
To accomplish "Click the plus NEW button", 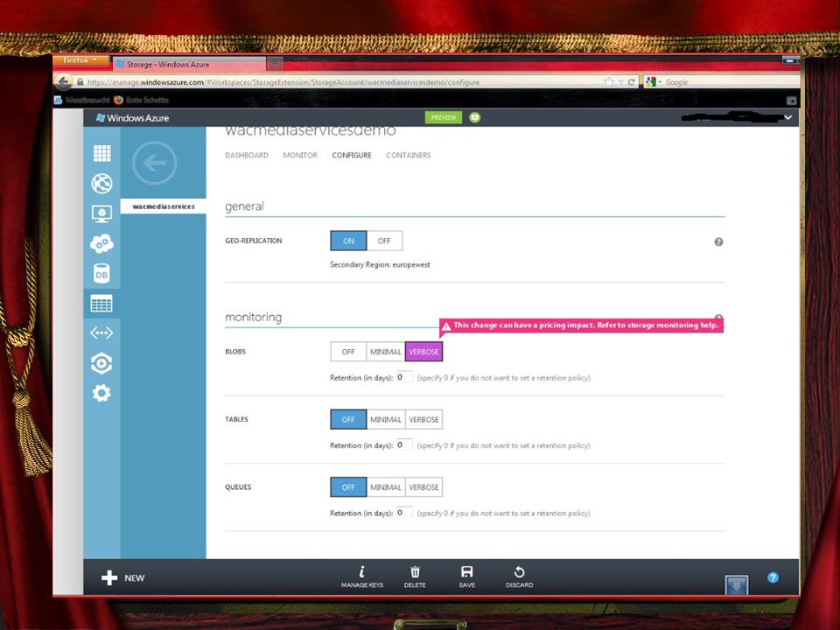I will click(123, 578).
